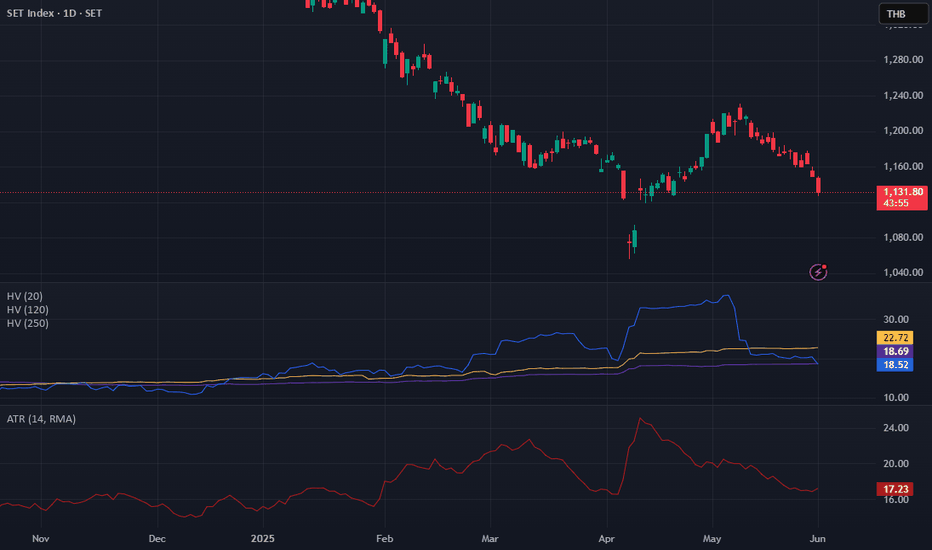Image resolution: width=932 pixels, height=550 pixels.
Task: Click the HV (250) indicator legend
Action: coord(27,323)
